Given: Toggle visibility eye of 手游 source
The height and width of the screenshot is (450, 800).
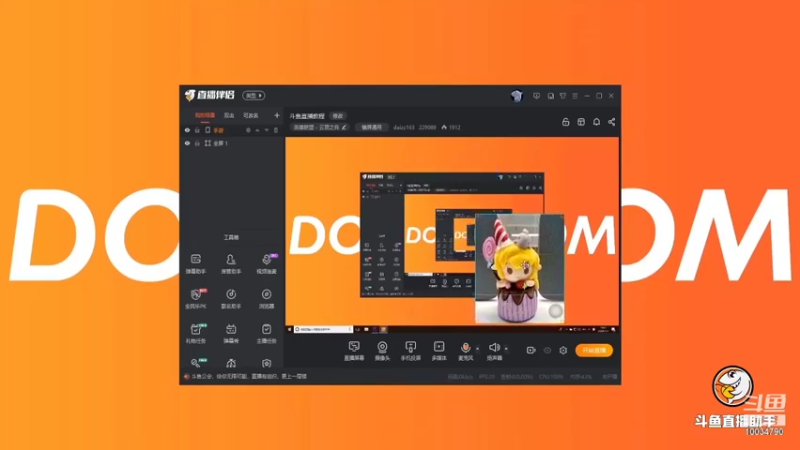Looking at the screenshot, I should coord(187,131).
